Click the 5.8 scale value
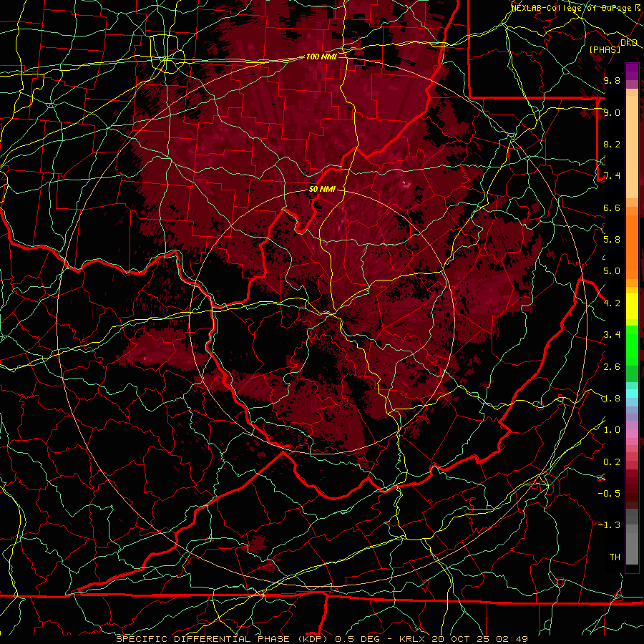 [612, 240]
